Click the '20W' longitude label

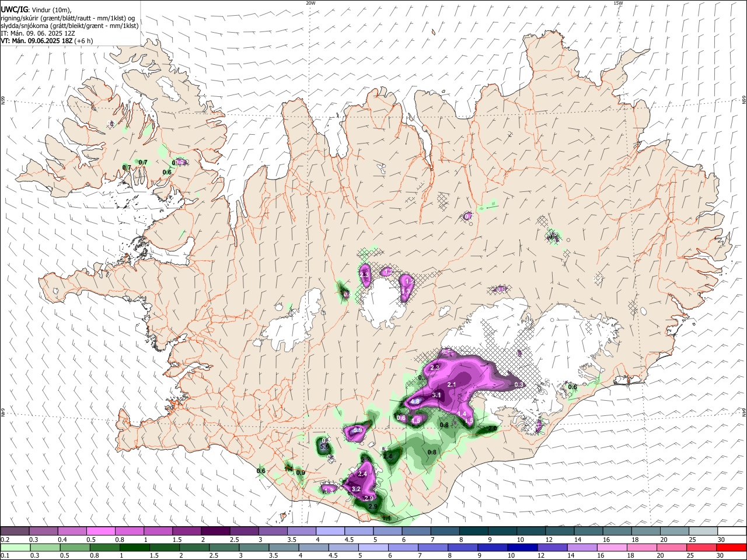point(310,3)
